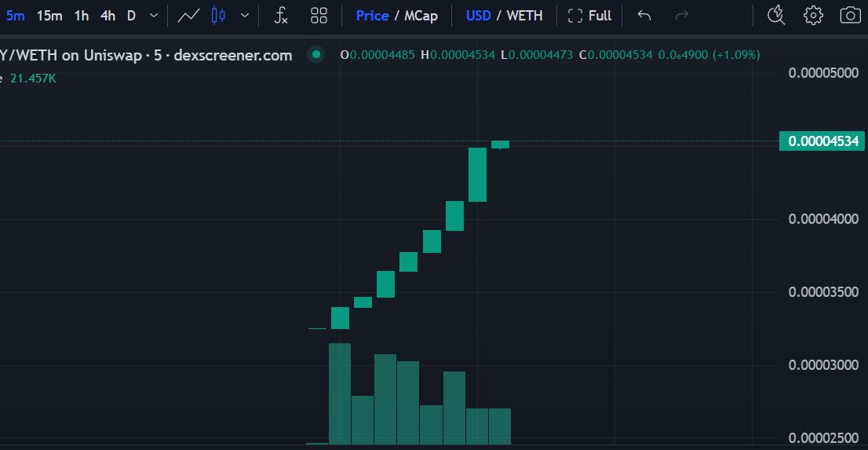Open chart settings gear
This screenshot has width=868, height=450.
coord(813,16)
